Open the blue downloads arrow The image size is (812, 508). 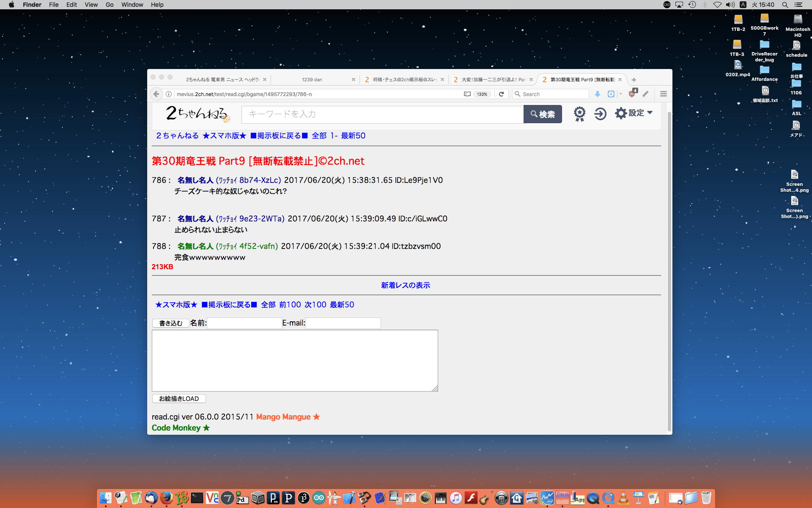(597, 94)
